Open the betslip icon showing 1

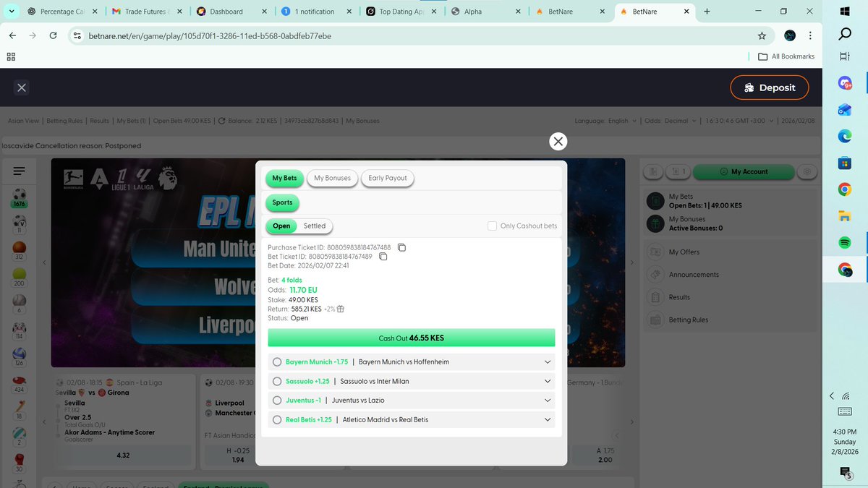677,171
